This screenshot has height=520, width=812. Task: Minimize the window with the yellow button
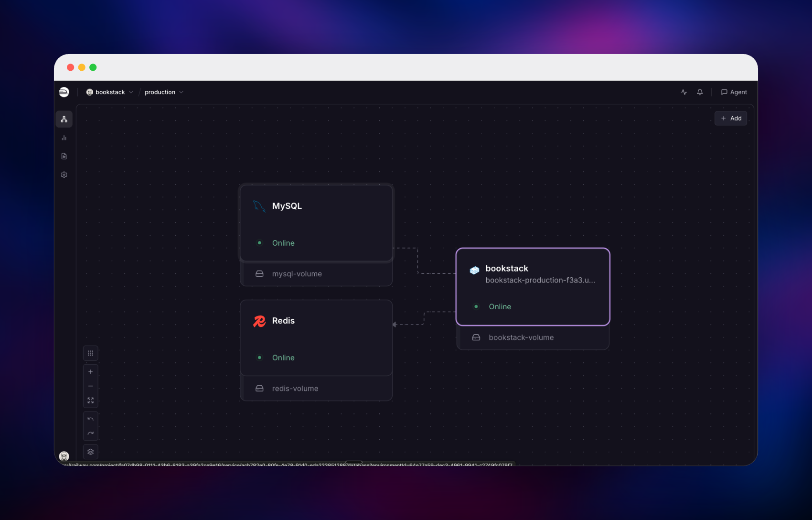point(82,67)
